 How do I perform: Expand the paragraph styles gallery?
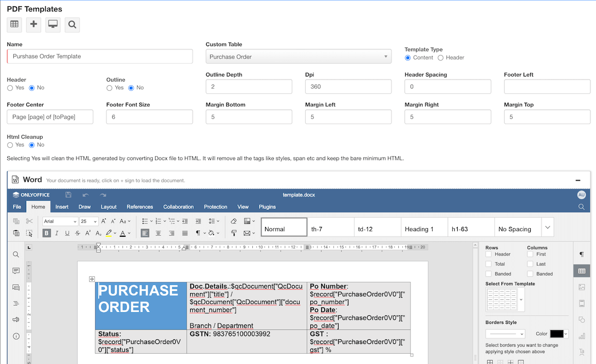tap(547, 227)
